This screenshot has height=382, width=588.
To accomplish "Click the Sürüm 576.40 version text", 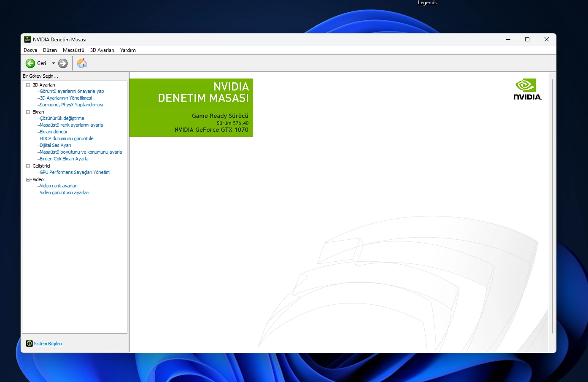I will 232,123.
